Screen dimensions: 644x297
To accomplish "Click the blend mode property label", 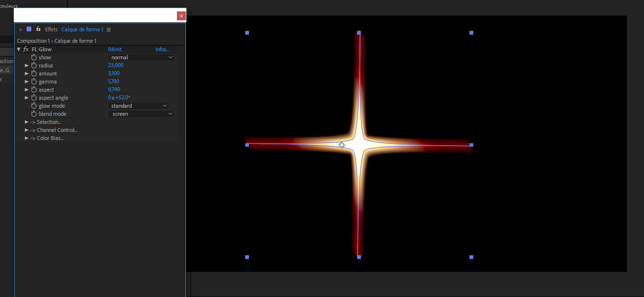I will (x=53, y=114).
